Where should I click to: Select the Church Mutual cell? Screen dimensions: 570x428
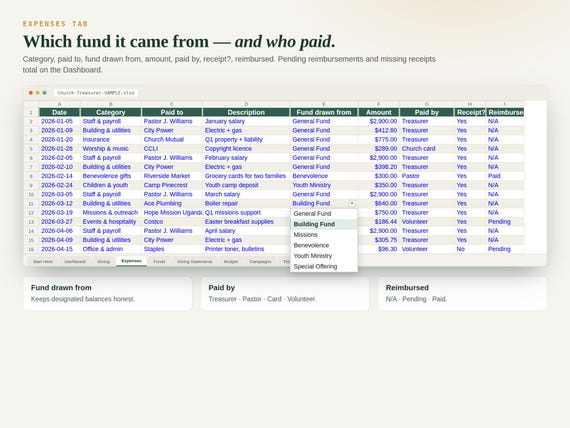[x=172, y=139]
